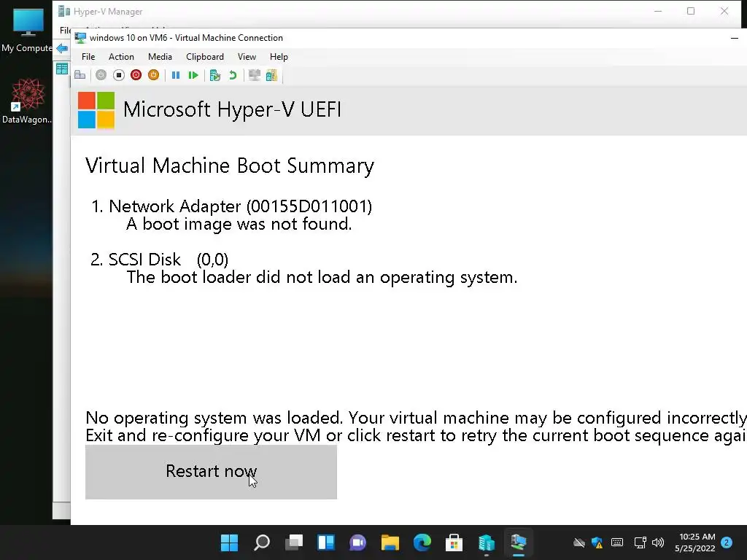This screenshot has height=560, width=747.
Task: Launch Microsoft Edge from taskbar
Action: [422, 542]
